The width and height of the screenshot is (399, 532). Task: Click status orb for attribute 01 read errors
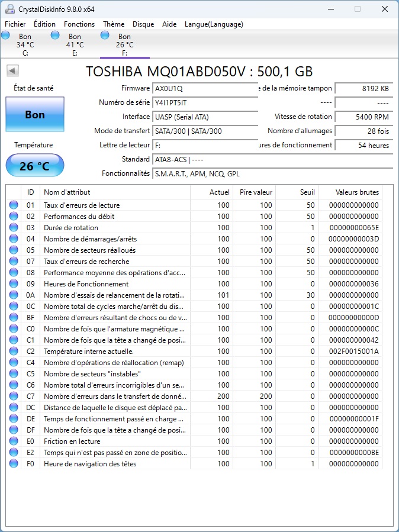coord(14,205)
